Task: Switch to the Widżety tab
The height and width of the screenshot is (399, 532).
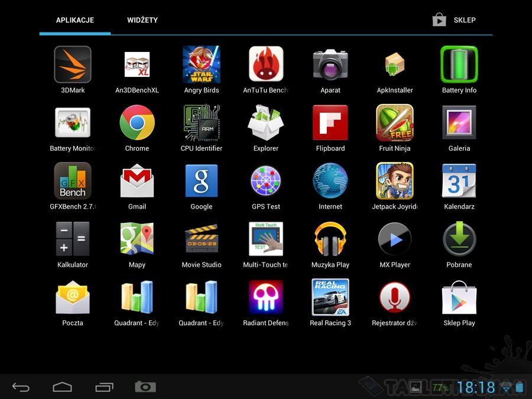Action: [x=142, y=20]
